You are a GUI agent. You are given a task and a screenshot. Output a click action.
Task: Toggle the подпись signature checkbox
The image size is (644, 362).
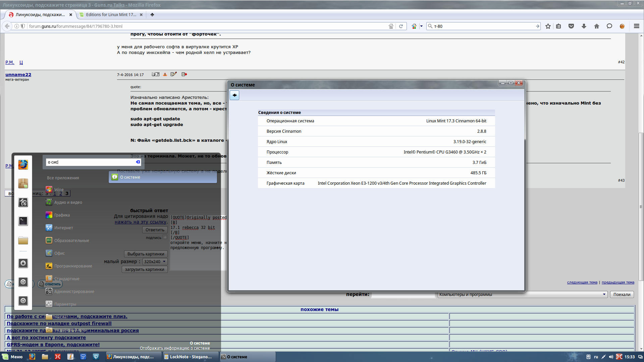(165, 237)
